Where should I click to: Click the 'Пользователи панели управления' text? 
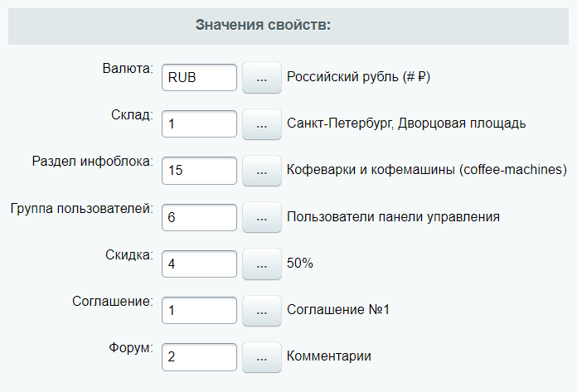pyautogui.click(x=393, y=217)
